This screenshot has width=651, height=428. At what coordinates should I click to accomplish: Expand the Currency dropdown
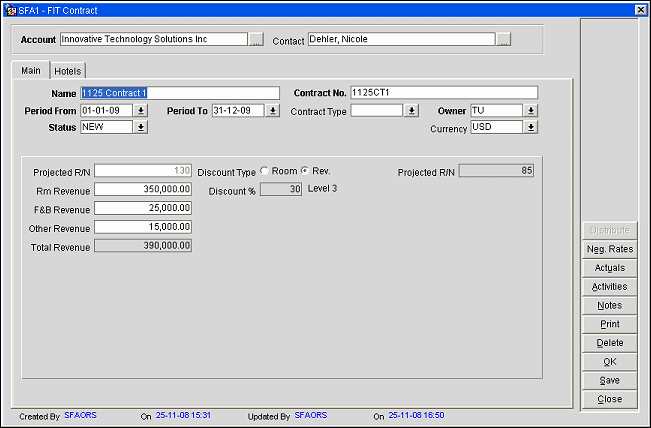pyautogui.click(x=531, y=128)
